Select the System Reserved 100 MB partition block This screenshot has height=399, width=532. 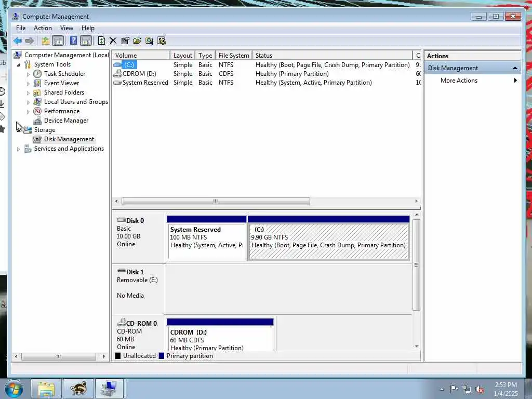coord(207,238)
